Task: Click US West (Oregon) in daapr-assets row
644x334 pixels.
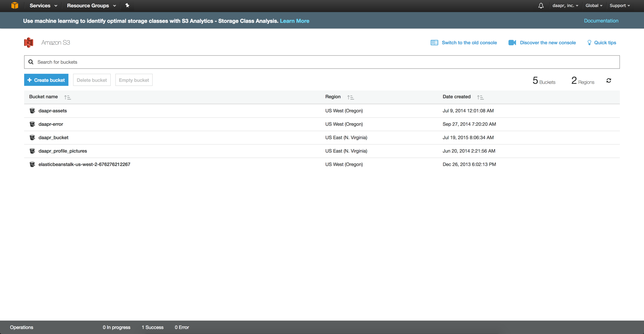Action: coord(344,111)
